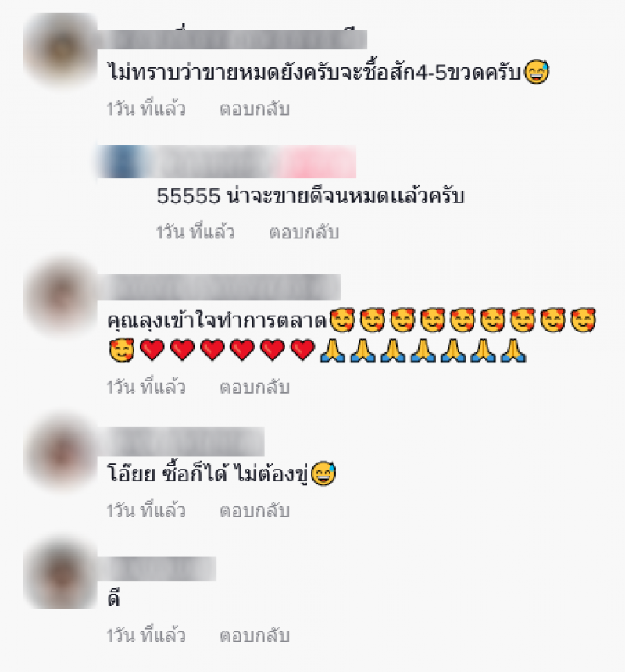Open the profile picture beside the โอ๊ยย comment

pos(60,452)
